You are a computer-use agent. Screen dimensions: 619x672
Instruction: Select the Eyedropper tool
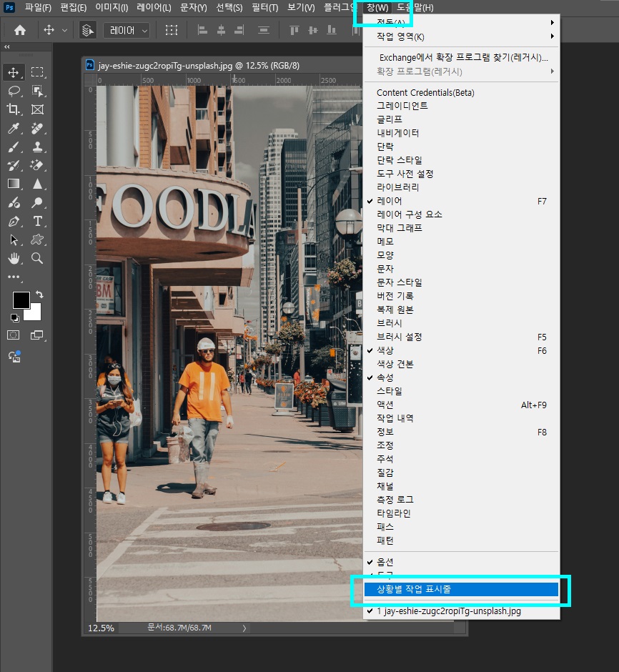click(x=12, y=129)
